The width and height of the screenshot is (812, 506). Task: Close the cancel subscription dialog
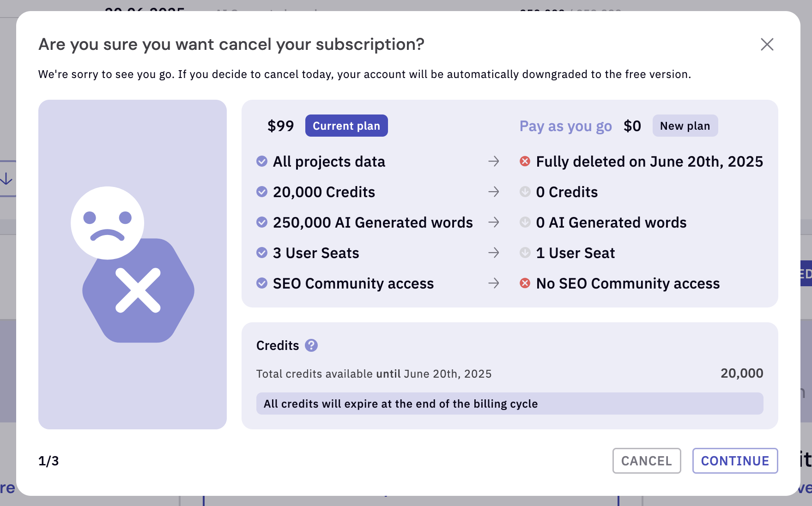[767, 44]
